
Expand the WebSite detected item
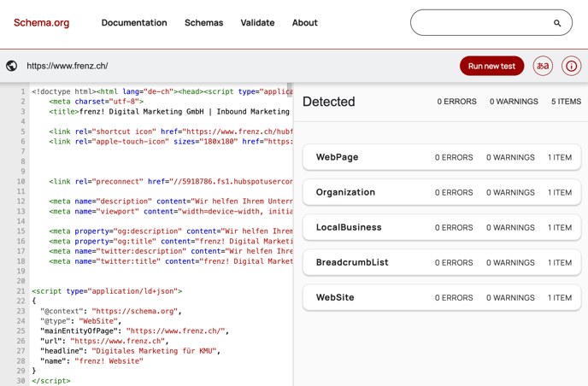[x=442, y=297]
